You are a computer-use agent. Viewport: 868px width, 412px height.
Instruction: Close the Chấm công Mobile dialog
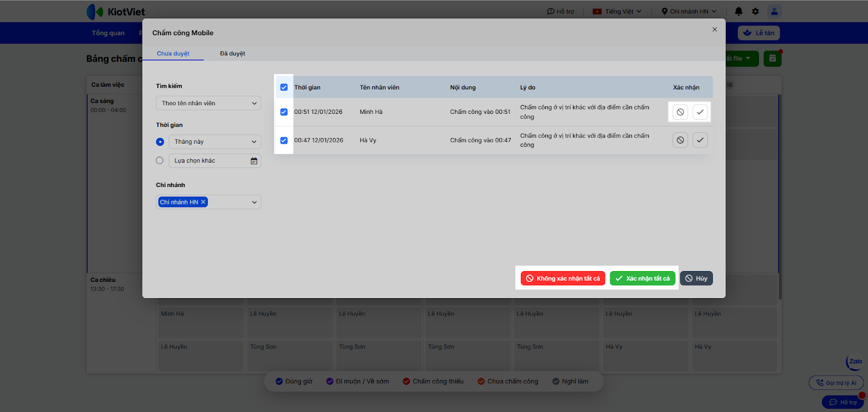[x=714, y=30]
